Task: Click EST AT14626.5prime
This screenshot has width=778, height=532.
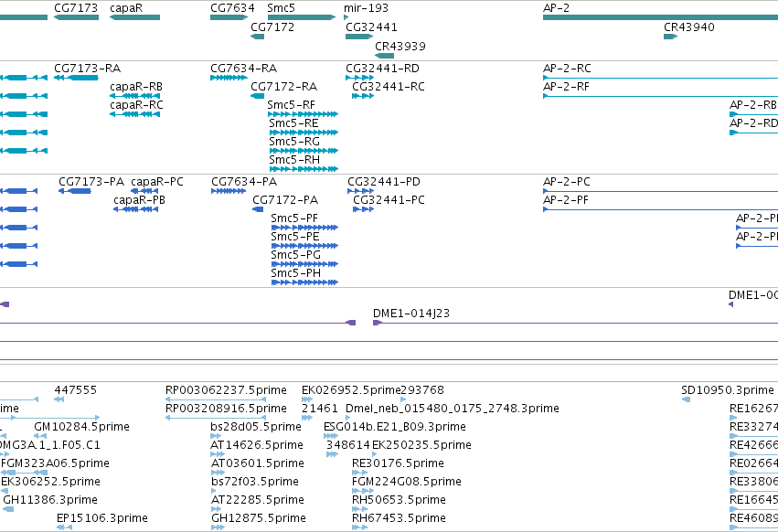Action: 257,446
